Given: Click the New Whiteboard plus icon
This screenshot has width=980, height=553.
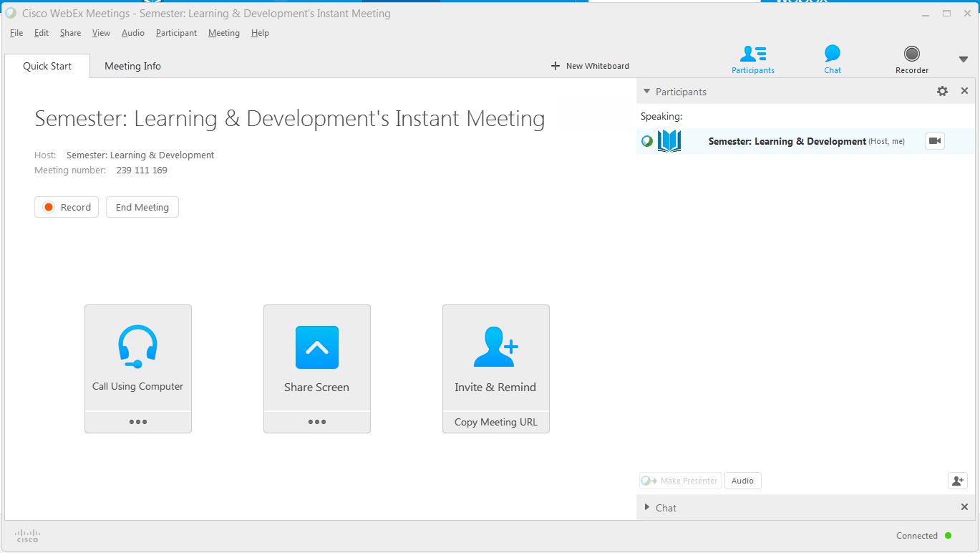Looking at the screenshot, I should click(x=556, y=66).
